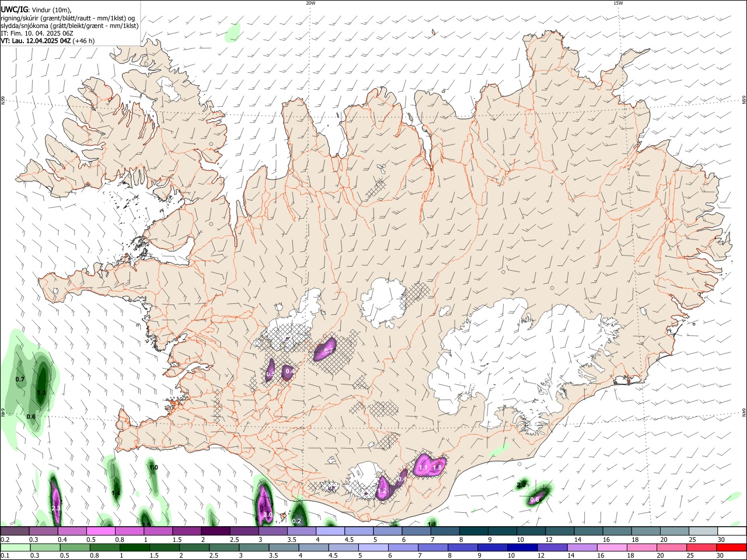Click the "0.1" tick label under the lower legend
The width and height of the screenshot is (747, 560).
pyautogui.click(x=5, y=556)
